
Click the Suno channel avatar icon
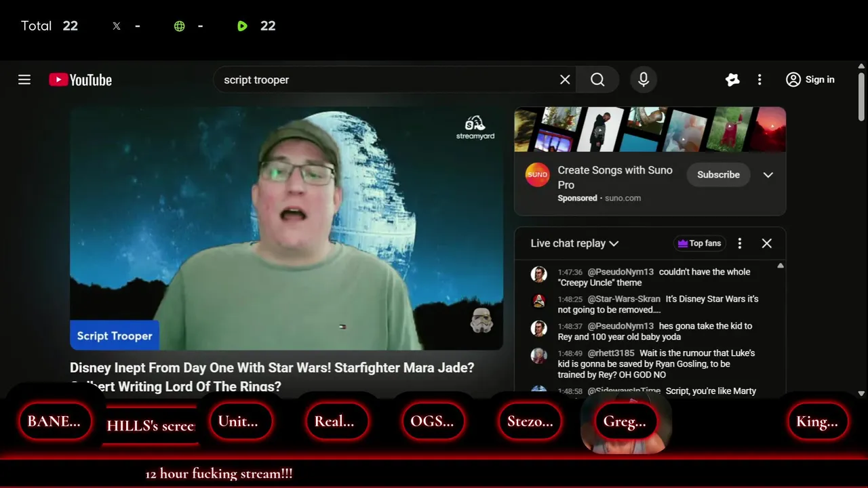tap(537, 175)
